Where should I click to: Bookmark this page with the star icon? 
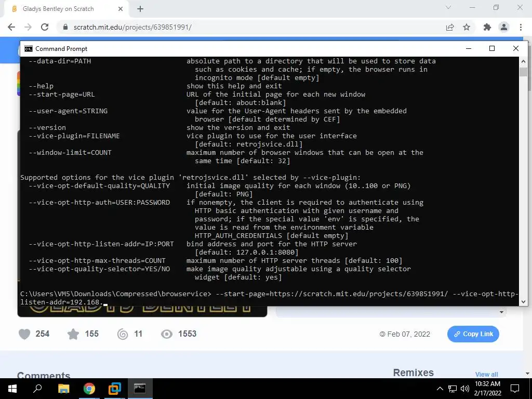pos(467,27)
